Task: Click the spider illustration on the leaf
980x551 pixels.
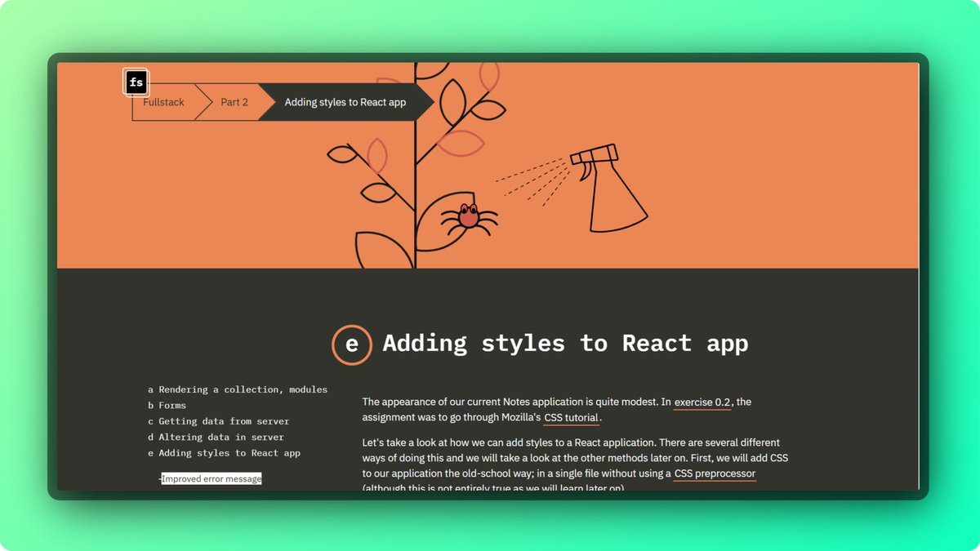Action: [x=469, y=218]
